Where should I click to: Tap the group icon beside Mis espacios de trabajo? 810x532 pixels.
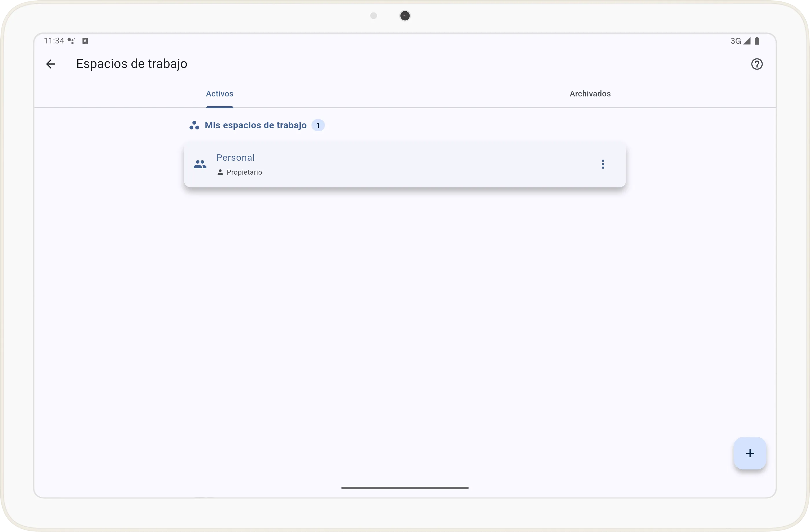pyautogui.click(x=194, y=125)
